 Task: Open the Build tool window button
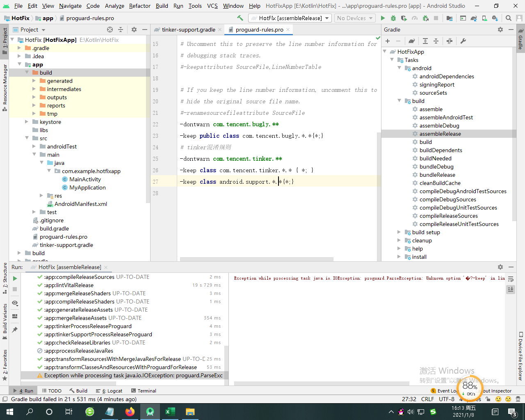coord(78,391)
